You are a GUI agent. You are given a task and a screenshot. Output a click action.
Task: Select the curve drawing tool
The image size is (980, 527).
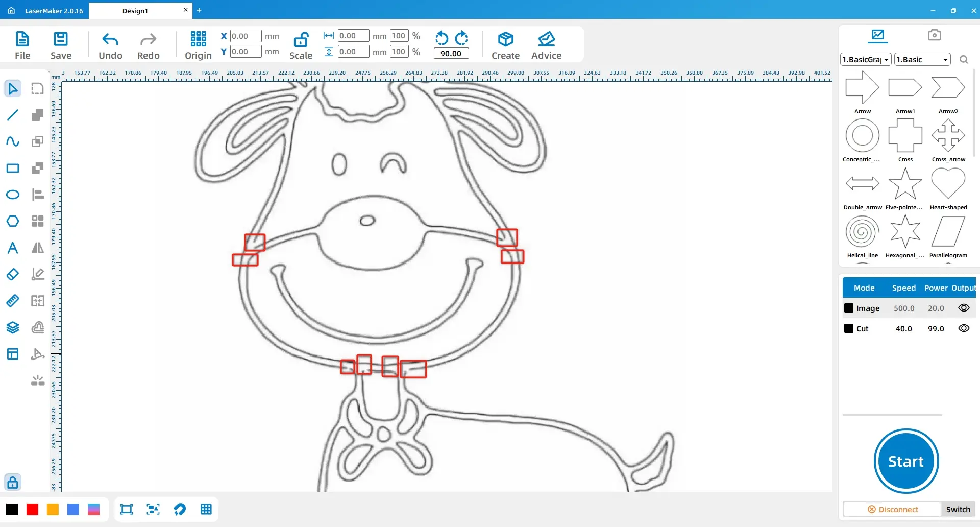(x=13, y=141)
